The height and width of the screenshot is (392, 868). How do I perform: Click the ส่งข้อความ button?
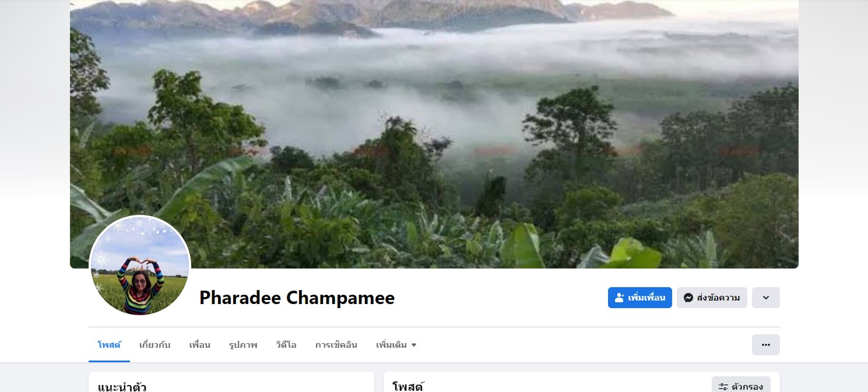712,298
